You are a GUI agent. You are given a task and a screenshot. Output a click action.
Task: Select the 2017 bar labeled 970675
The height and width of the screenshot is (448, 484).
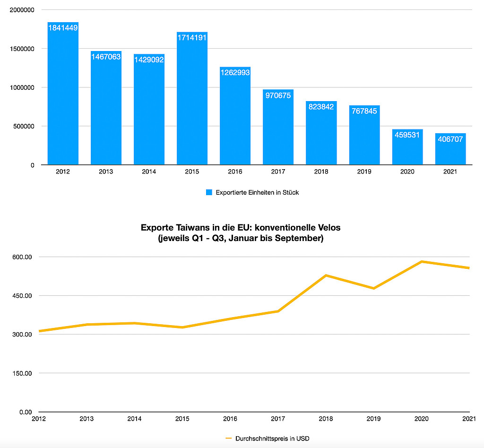pos(278,127)
